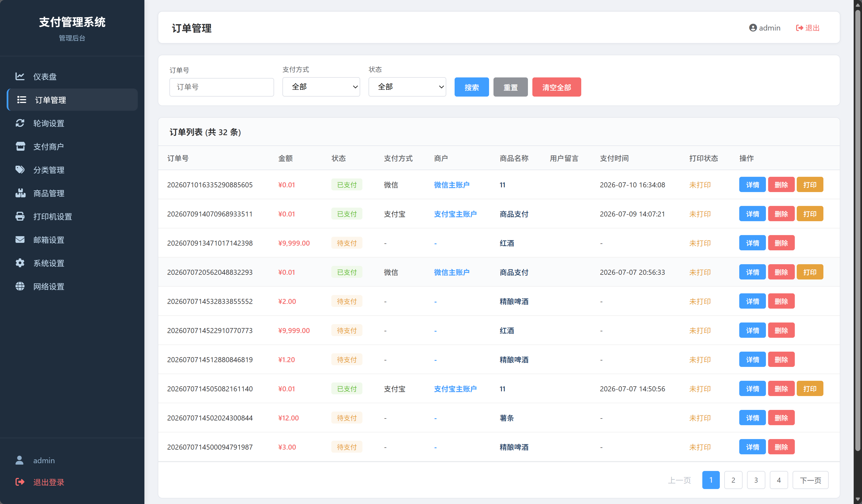
Task: Click the 金额 column header
Action: tap(285, 158)
